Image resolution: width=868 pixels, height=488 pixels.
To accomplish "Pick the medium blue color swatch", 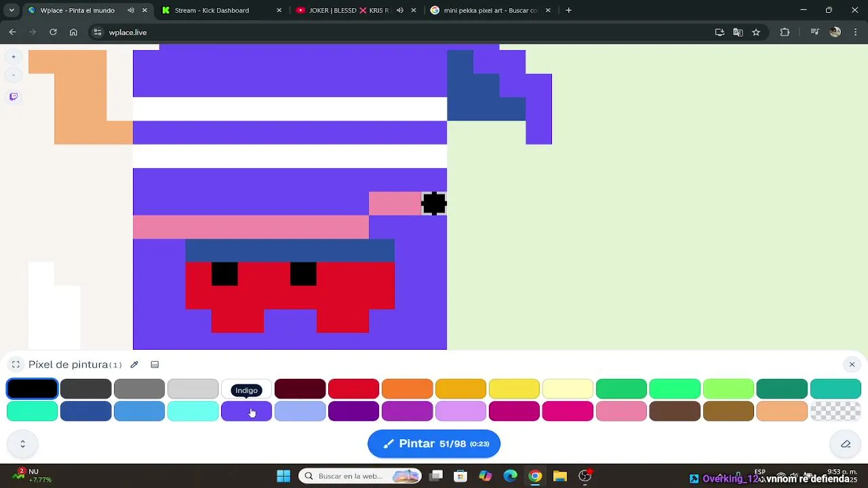I will coord(139,411).
